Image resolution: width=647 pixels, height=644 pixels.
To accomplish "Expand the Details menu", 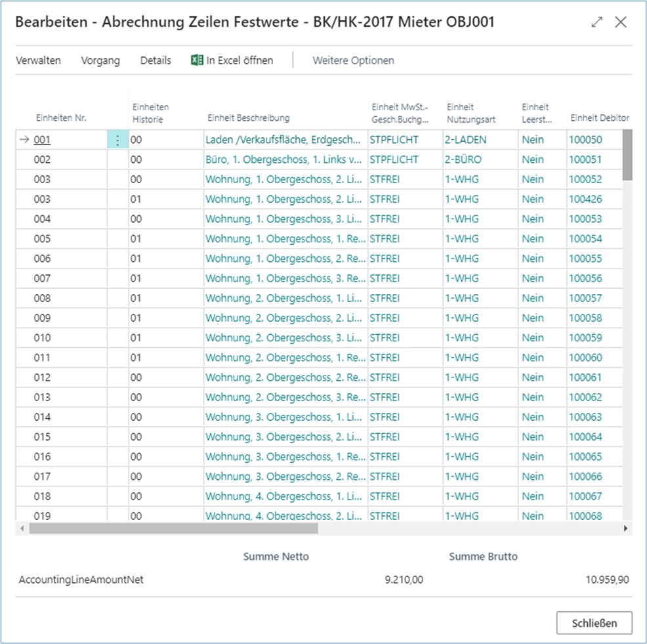I will tap(156, 60).
